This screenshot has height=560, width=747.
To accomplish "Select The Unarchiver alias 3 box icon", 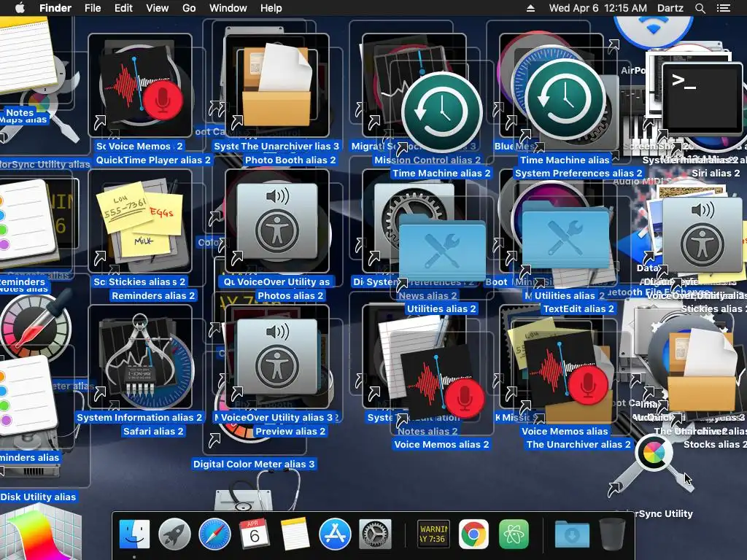I will pyautogui.click(x=277, y=86).
